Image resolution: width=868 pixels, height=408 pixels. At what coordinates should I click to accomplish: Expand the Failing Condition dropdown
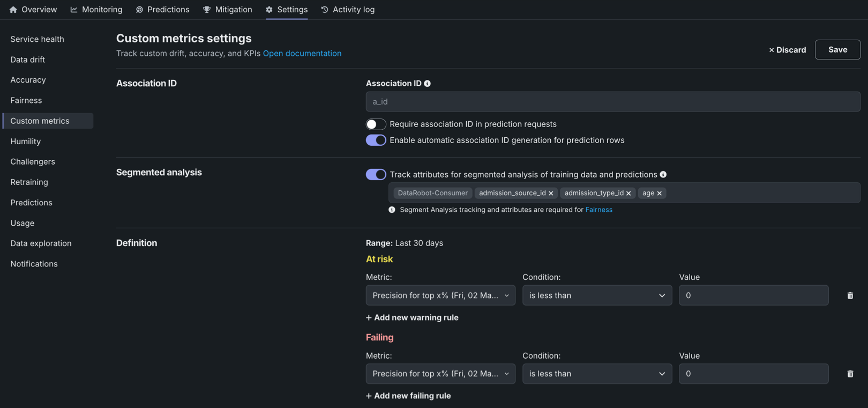597,374
